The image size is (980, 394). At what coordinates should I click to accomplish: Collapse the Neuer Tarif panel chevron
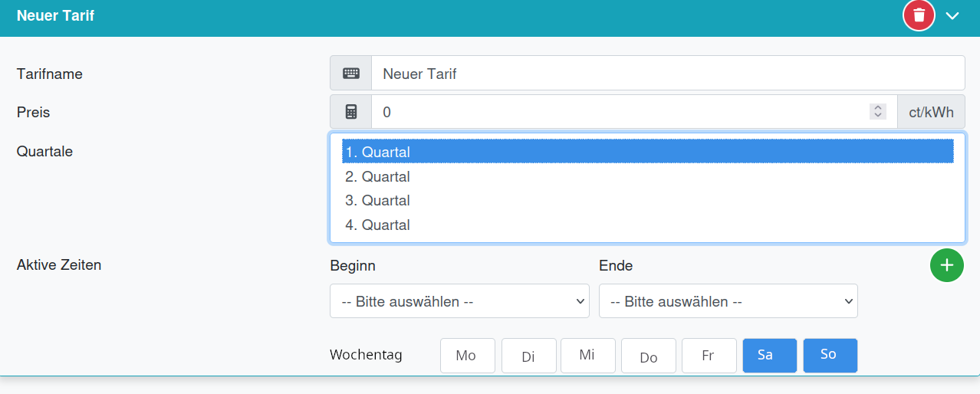[x=952, y=15]
